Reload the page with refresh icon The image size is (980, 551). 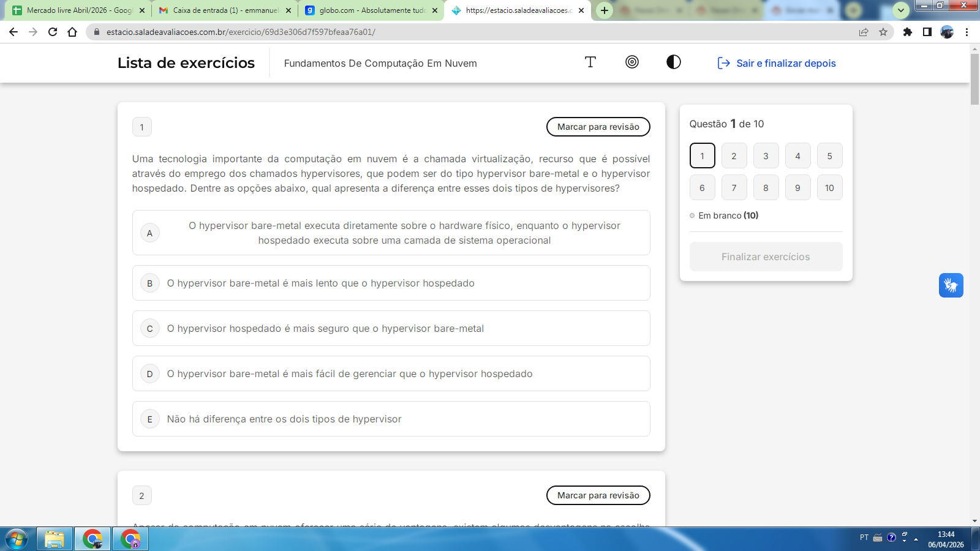pos(53,32)
